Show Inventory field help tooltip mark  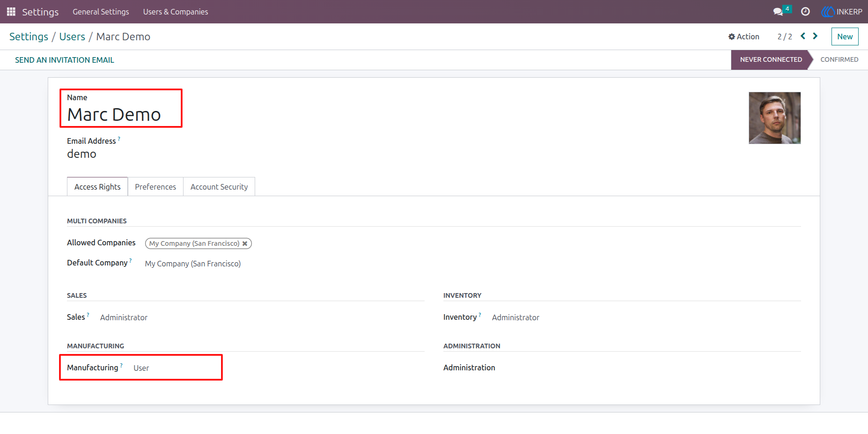point(480,315)
